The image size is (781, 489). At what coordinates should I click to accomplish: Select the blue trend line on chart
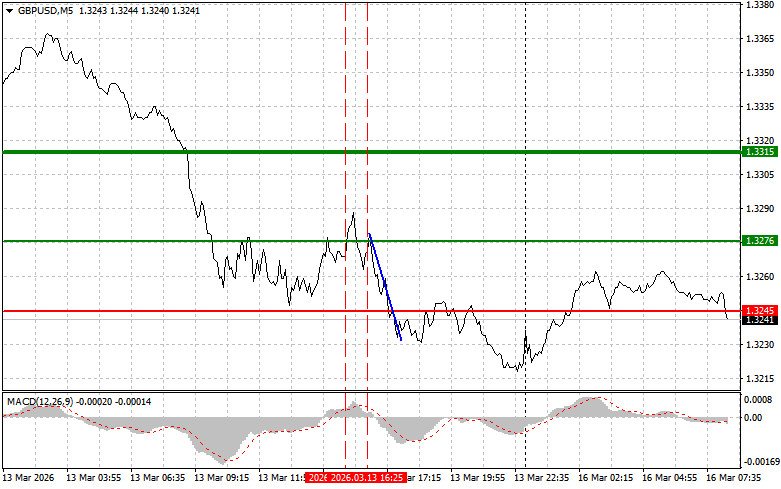(x=385, y=287)
